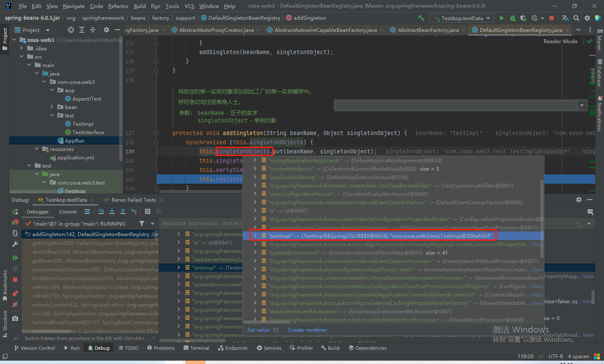Collapse the resources folder

point(37,149)
